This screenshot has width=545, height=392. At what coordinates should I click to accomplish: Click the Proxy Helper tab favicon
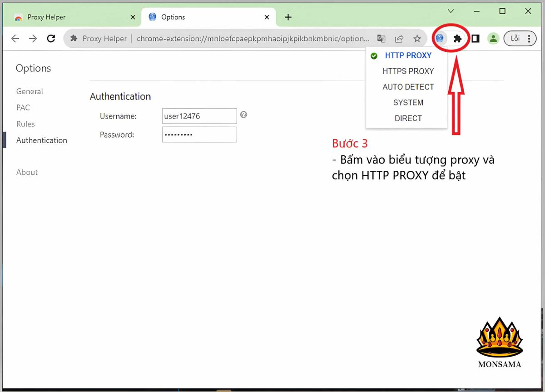click(18, 17)
